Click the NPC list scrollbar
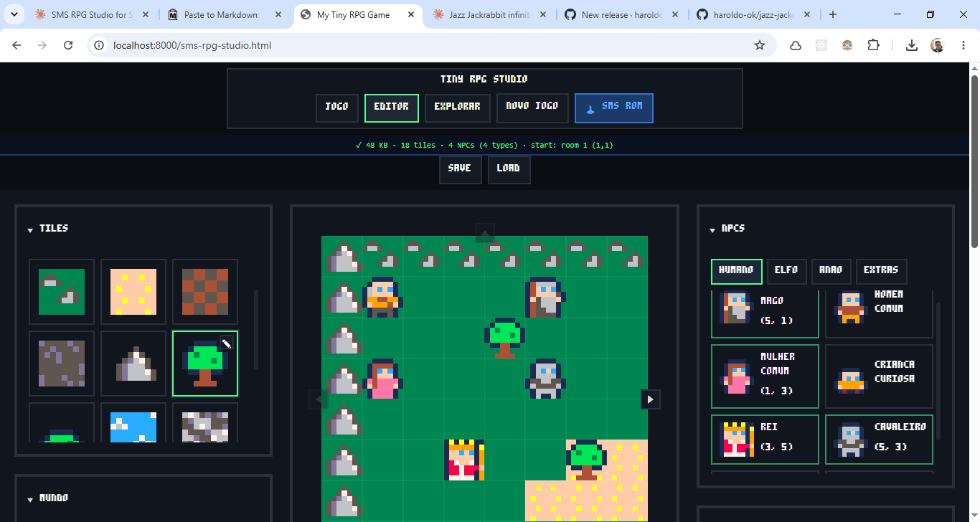Screen dimensions: 980x522 pyautogui.click(x=938, y=371)
